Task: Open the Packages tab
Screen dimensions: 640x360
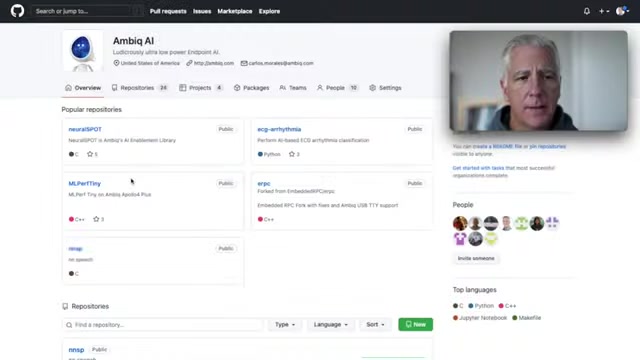Action: coord(251,88)
